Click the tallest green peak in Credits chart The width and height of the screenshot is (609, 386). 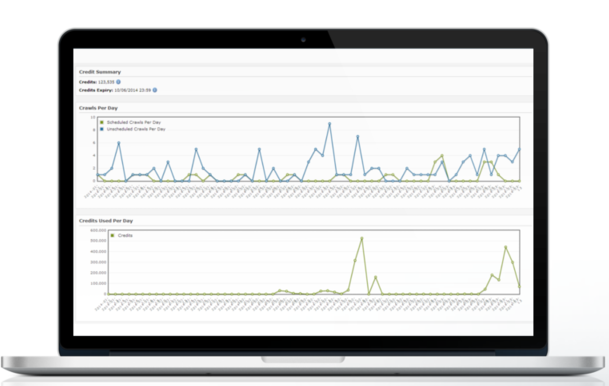(x=362, y=238)
